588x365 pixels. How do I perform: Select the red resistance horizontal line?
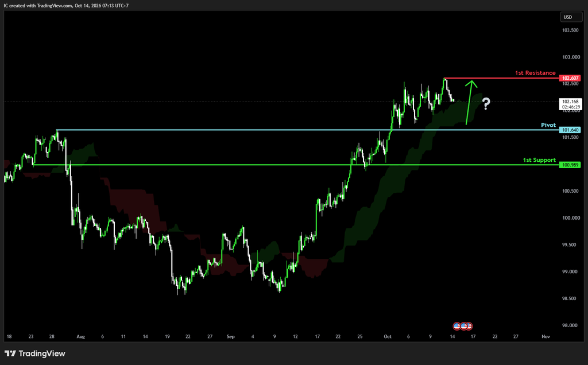click(501, 78)
